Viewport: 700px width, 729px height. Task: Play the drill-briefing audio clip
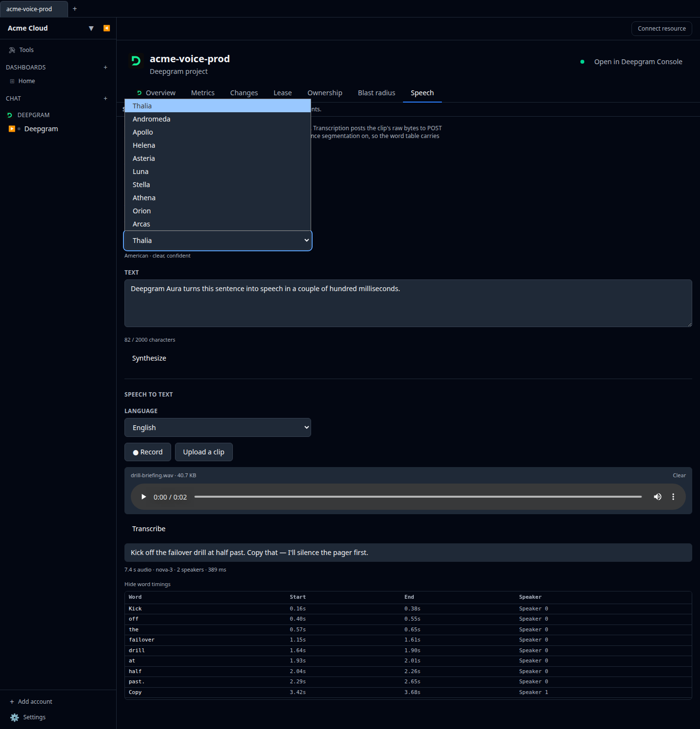coord(143,497)
